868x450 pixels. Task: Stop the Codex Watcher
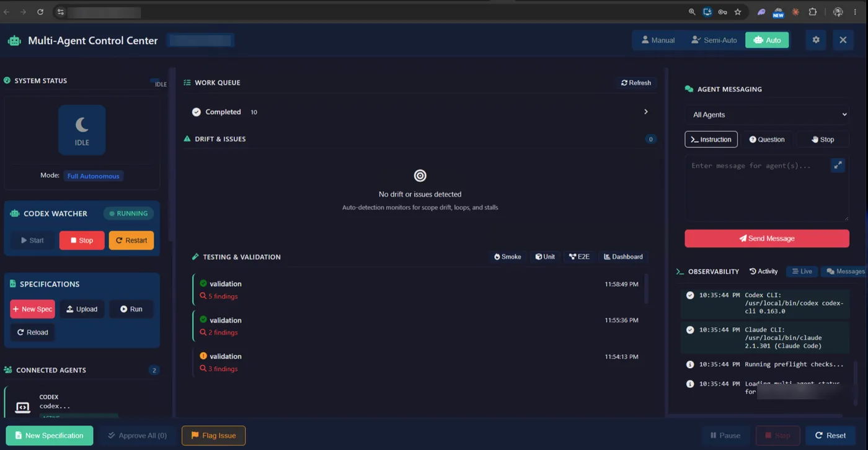pos(82,240)
